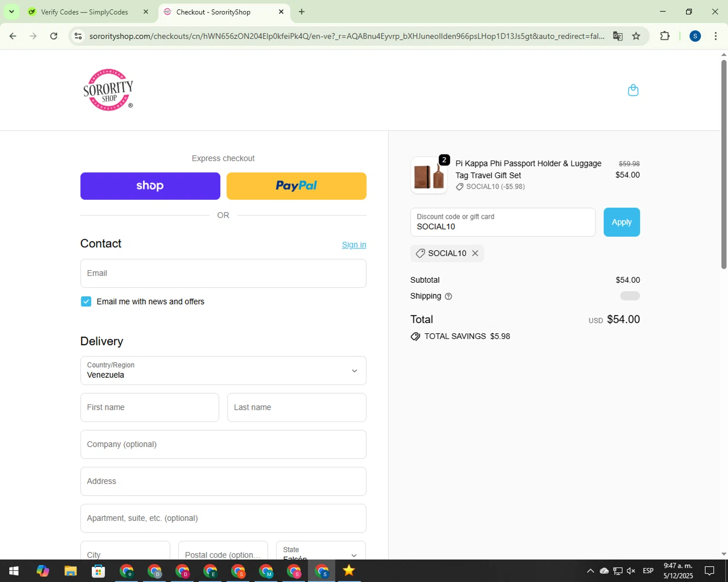Click the page vertical scrollbar
Viewport: 728px width, 582px height.
pos(724,165)
